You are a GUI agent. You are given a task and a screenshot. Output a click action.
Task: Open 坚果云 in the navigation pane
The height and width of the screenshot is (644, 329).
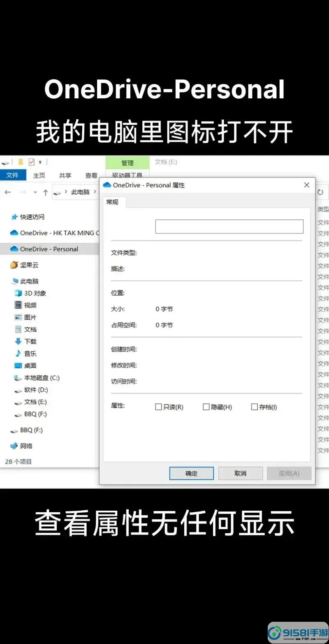click(x=24, y=265)
